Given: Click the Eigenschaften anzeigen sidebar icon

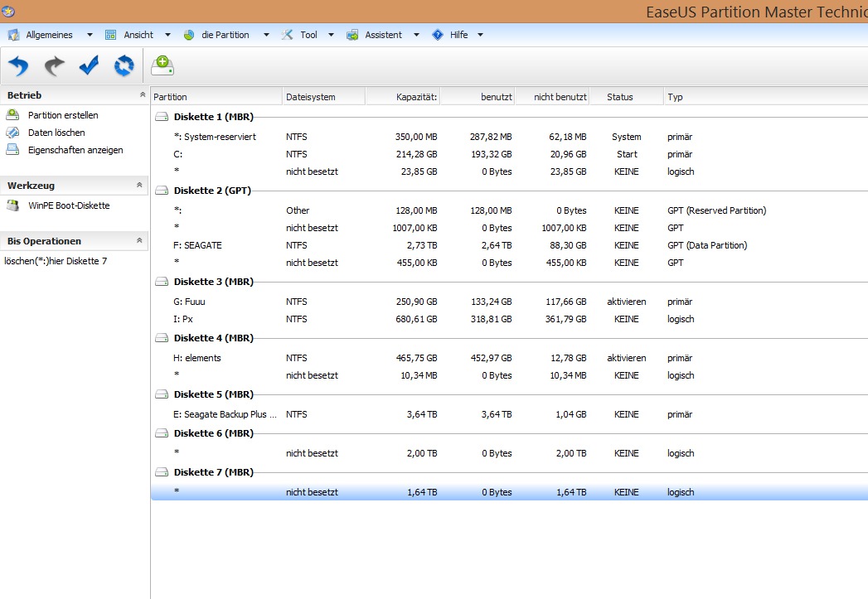Looking at the screenshot, I should click(12, 150).
